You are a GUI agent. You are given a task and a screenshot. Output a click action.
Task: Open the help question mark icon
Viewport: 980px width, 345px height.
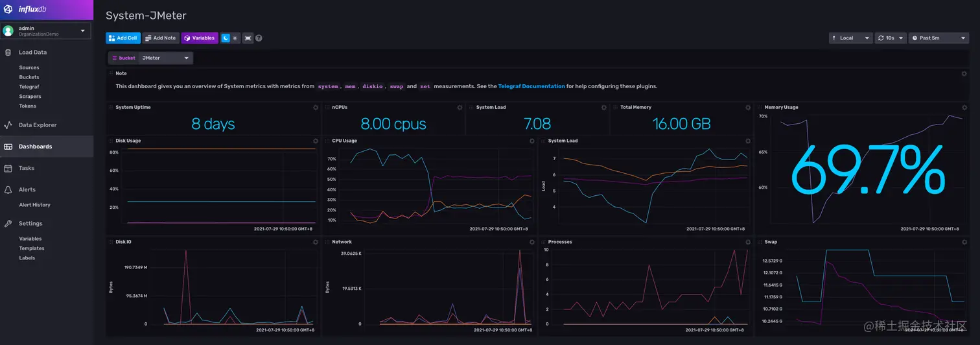click(x=259, y=38)
